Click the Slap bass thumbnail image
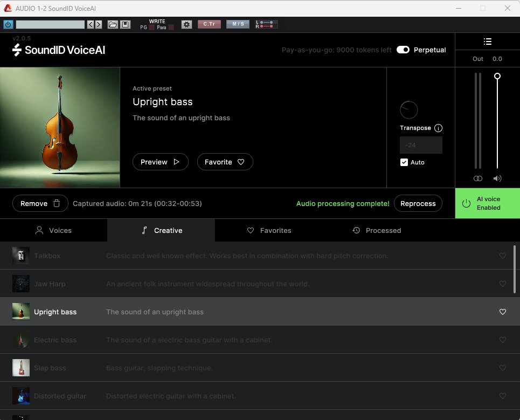 click(21, 368)
